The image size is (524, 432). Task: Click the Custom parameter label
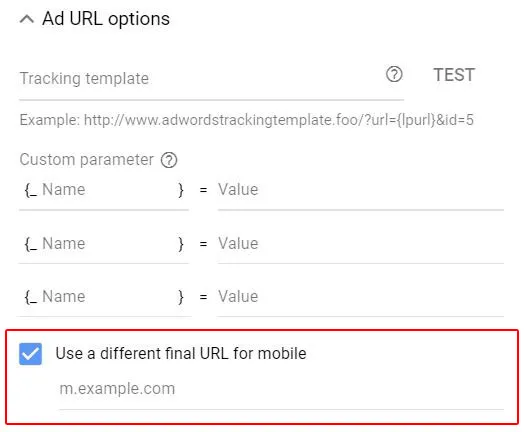[87, 160]
